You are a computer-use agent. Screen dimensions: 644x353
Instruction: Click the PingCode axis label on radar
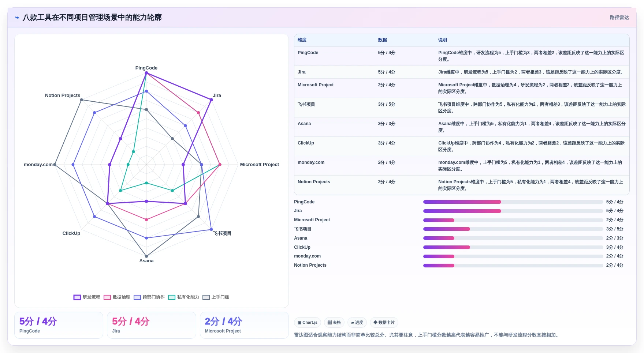[x=146, y=68]
